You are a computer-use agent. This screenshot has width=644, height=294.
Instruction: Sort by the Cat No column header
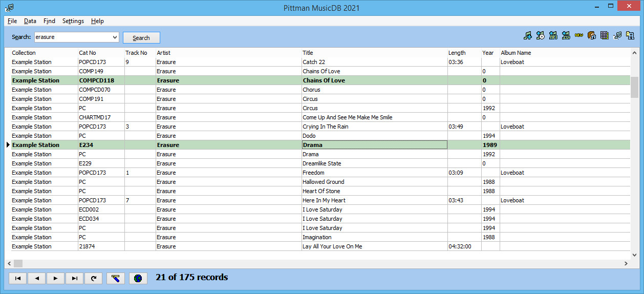[x=101, y=53]
